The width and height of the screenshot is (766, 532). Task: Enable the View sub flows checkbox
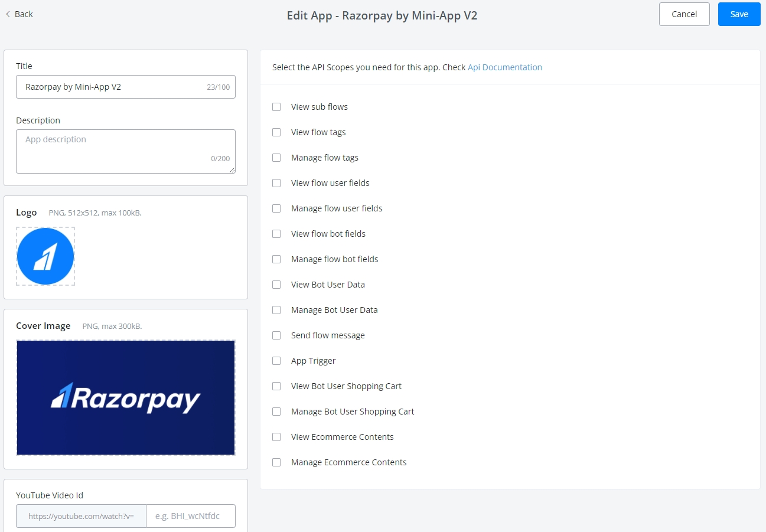[276, 107]
